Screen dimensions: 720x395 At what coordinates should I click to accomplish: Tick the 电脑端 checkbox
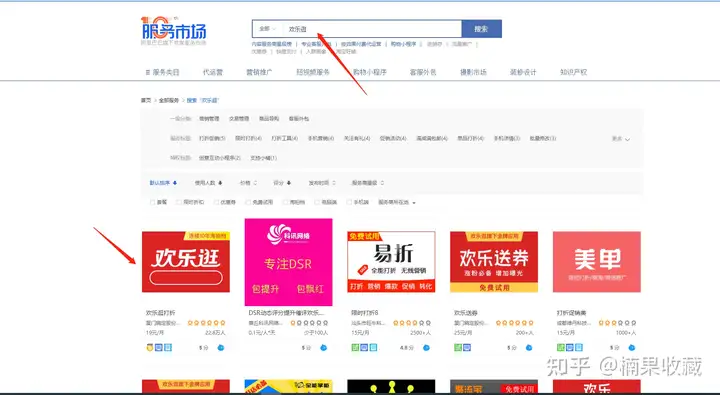click(x=317, y=203)
